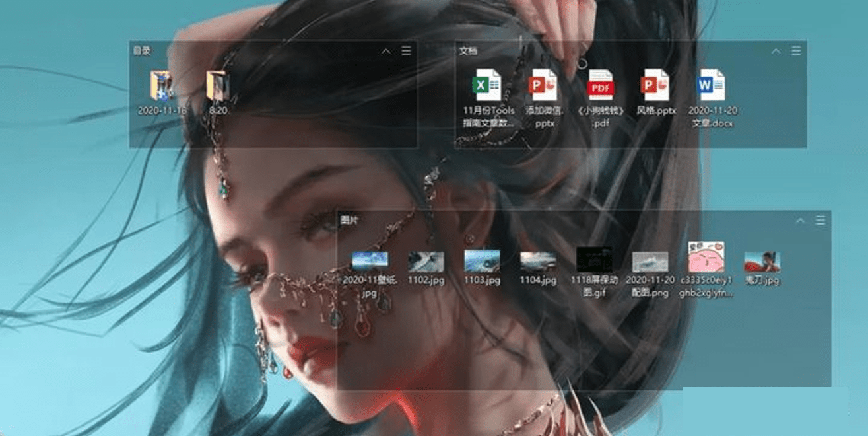Select the 2020-11-20 配图.png thumbnail
868x436 pixels.
click(650, 262)
